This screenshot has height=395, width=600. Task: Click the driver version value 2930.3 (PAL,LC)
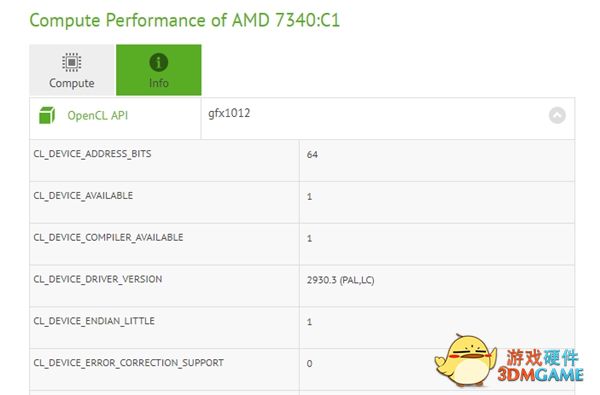[x=340, y=280]
